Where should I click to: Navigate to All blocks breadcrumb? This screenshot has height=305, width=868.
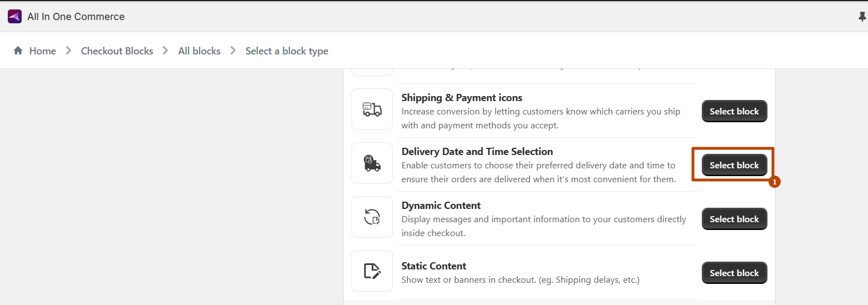(x=199, y=51)
